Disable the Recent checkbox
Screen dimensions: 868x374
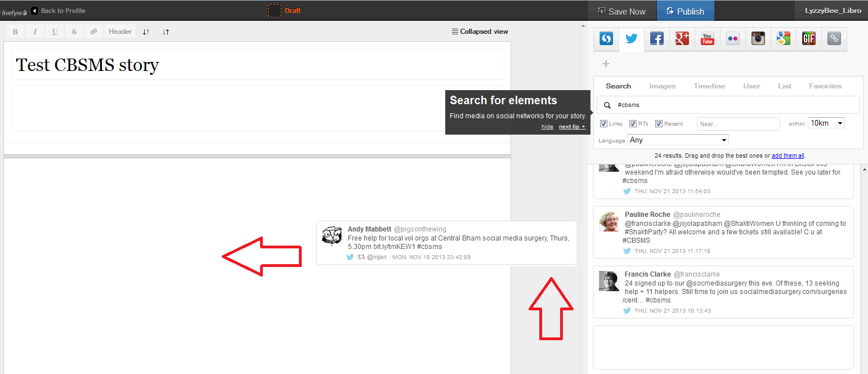pyautogui.click(x=659, y=124)
